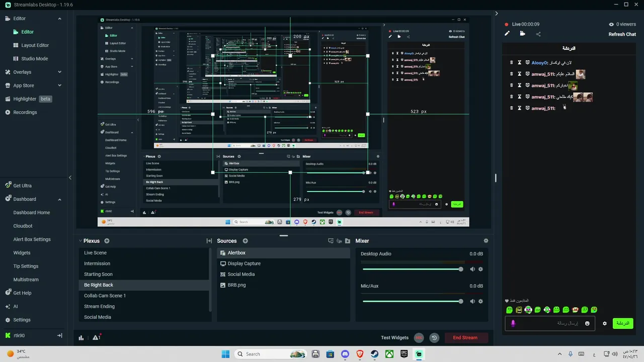Screen dimensions: 644x362
Task: Click Refresh Chat
Action: pyautogui.click(x=622, y=34)
